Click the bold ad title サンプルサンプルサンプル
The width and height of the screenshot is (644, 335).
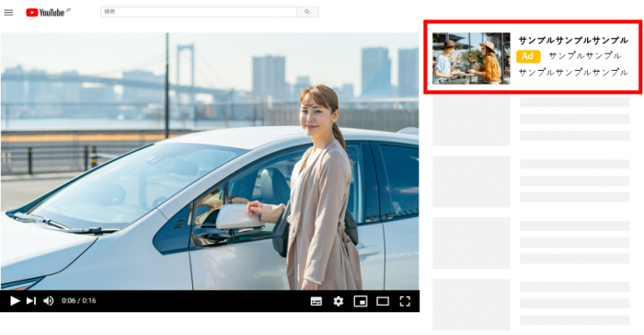point(573,40)
